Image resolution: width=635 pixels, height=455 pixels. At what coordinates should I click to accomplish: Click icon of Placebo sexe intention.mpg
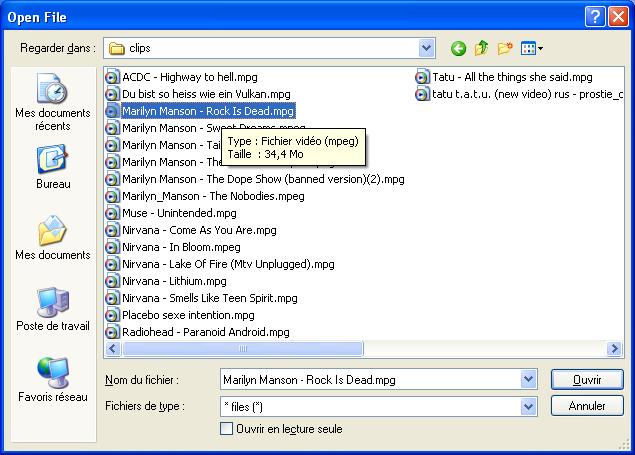coord(112,315)
